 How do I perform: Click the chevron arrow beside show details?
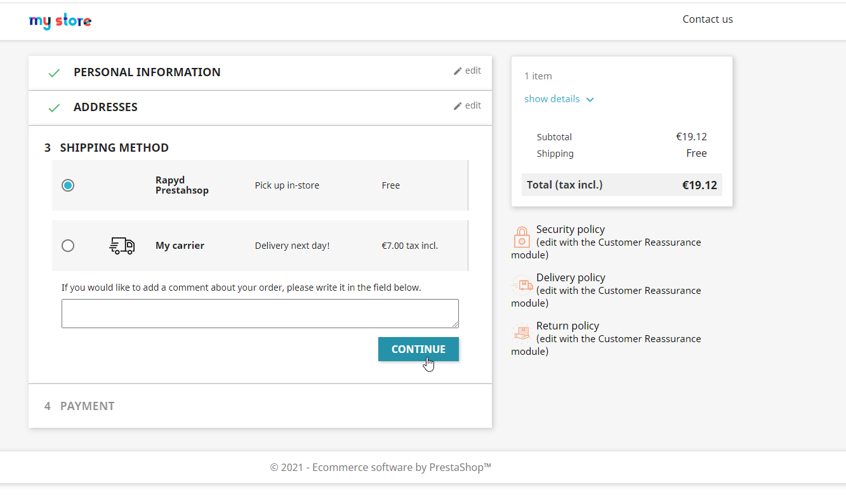pyautogui.click(x=590, y=100)
